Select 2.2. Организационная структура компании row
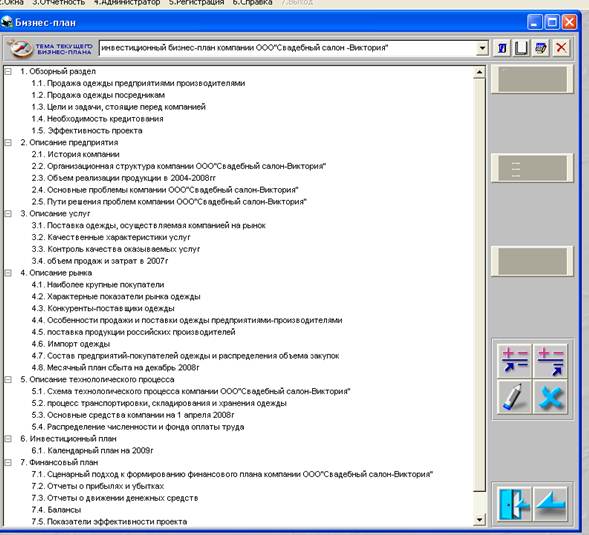 tap(178, 166)
